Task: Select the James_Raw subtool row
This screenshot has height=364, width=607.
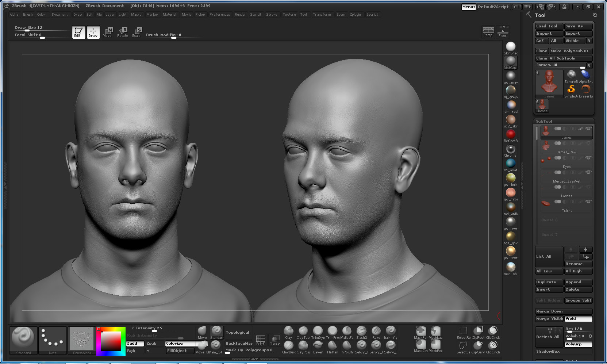Action: pyautogui.click(x=566, y=147)
